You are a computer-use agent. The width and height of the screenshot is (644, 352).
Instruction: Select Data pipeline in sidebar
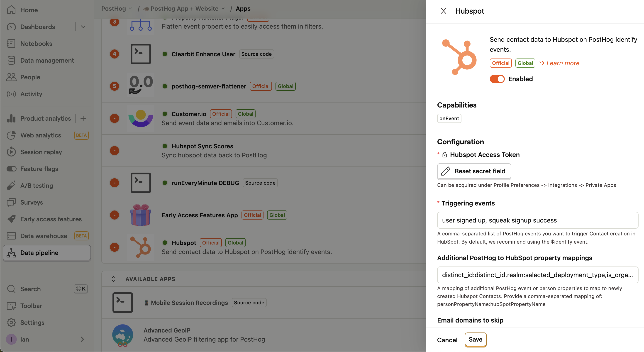pos(47,252)
